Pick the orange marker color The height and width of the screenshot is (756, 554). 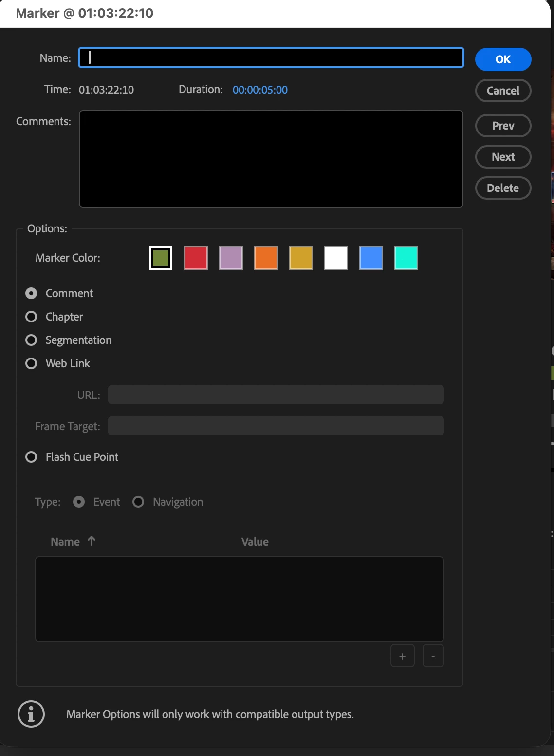point(266,258)
